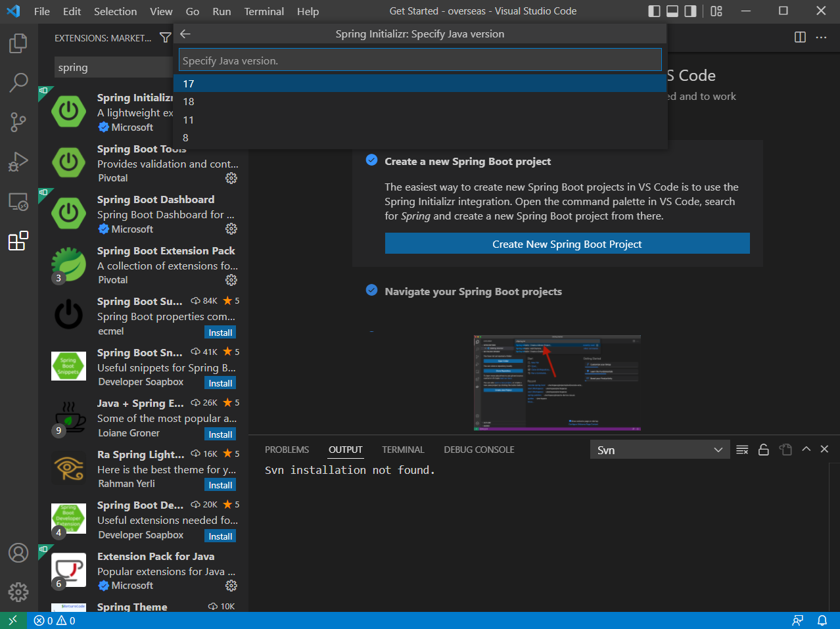840x629 pixels.
Task: Switch to the PROBLEMS tab
Action: (x=287, y=450)
